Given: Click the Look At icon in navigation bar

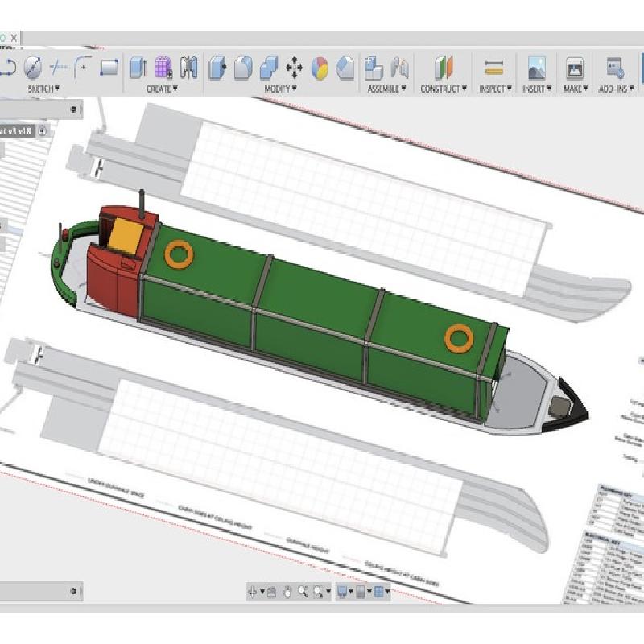Looking at the screenshot, I should [x=271, y=592].
